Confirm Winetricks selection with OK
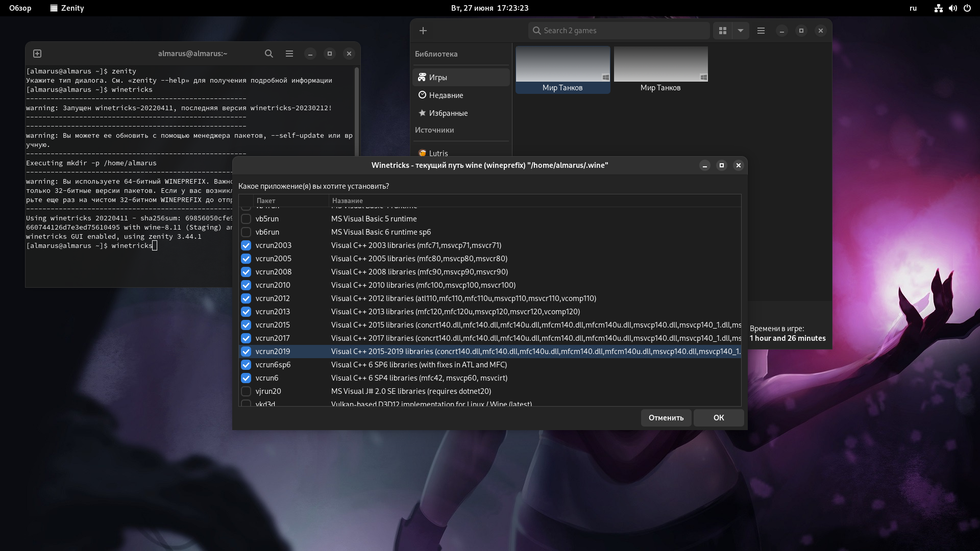This screenshot has width=980, height=551. click(719, 418)
